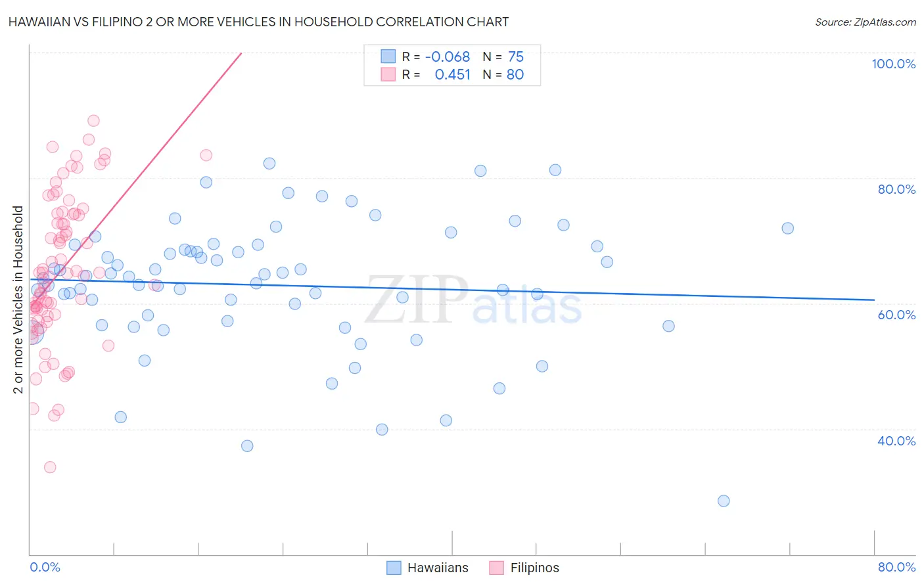Viewport: 924px width, 586px height.
Task: Click the N = 75 statistic value
Action: (x=503, y=56)
